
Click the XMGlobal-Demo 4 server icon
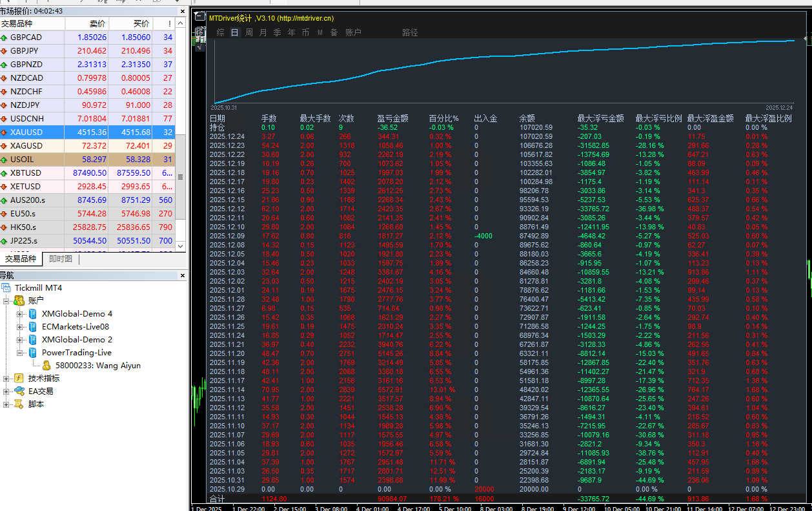(x=33, y=313)
